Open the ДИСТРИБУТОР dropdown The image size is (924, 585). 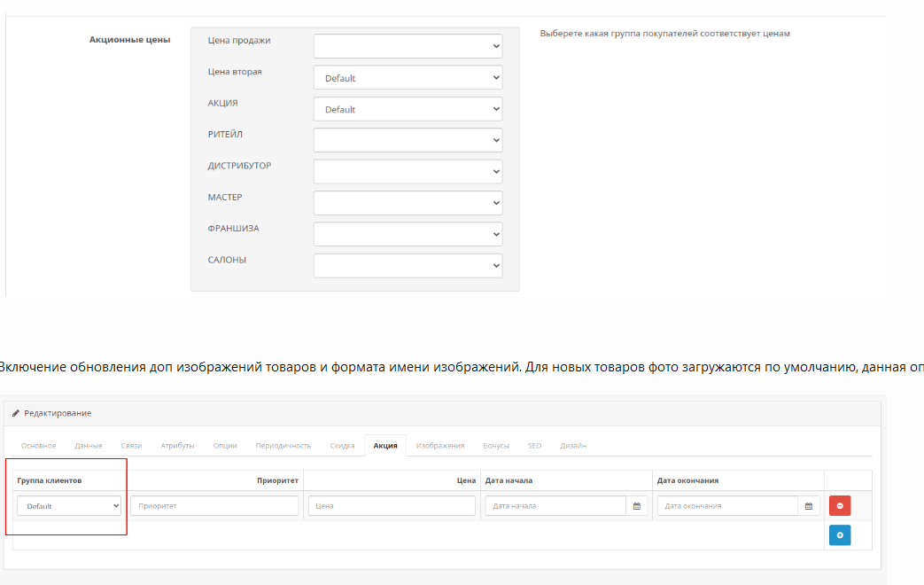[408, 171]
